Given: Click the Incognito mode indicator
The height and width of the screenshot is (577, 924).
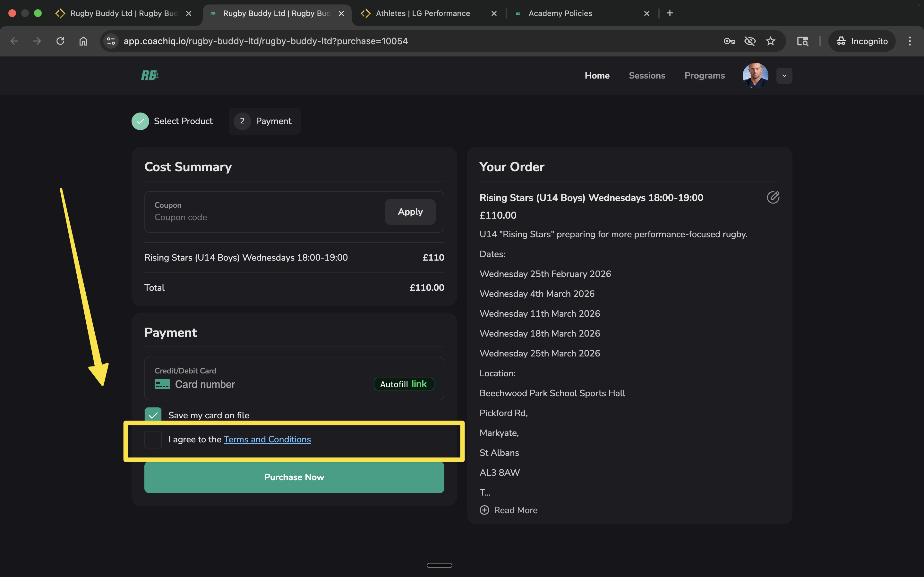Looking at the screenshot, I should coord(862,41).
